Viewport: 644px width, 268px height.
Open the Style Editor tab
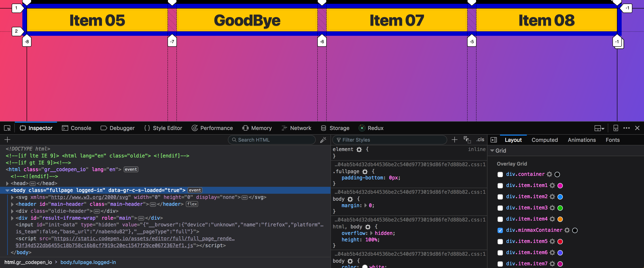pyautogui.click(x=163, y=128)
